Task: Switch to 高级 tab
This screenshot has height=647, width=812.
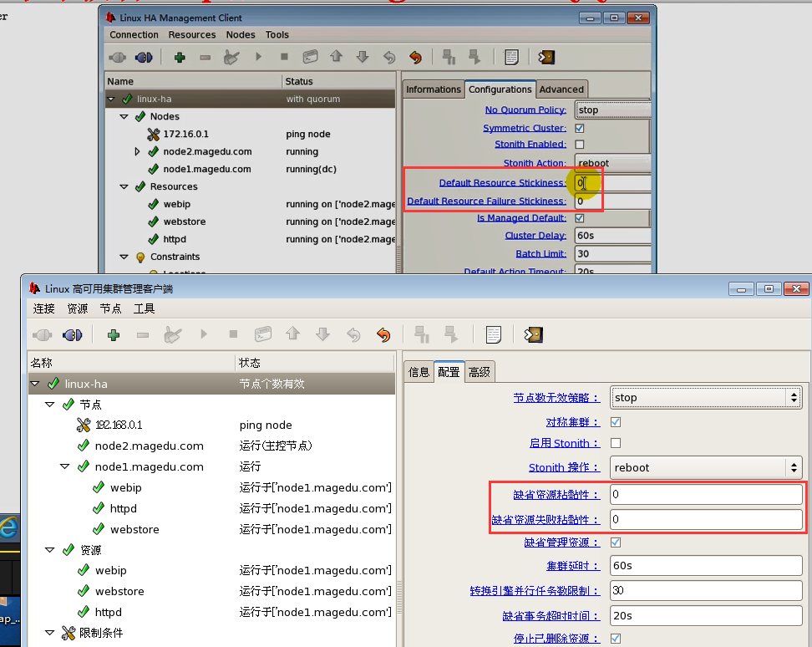Action: click(x=480, y=372)
